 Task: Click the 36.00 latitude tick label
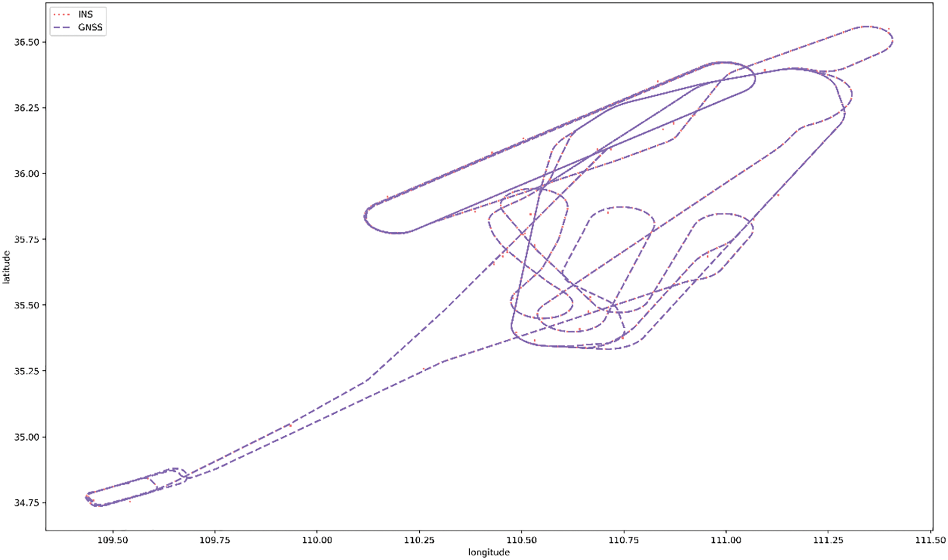click(26, 174)
